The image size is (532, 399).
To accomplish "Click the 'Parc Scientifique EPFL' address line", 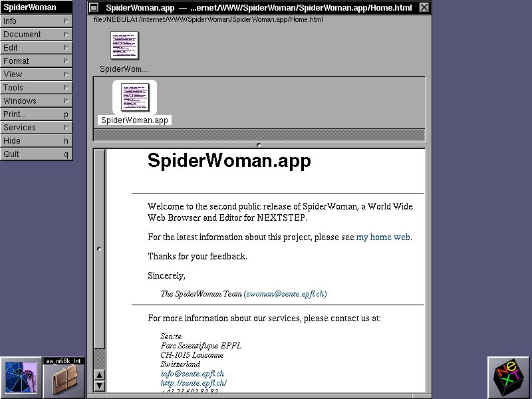I will point(201,346).
